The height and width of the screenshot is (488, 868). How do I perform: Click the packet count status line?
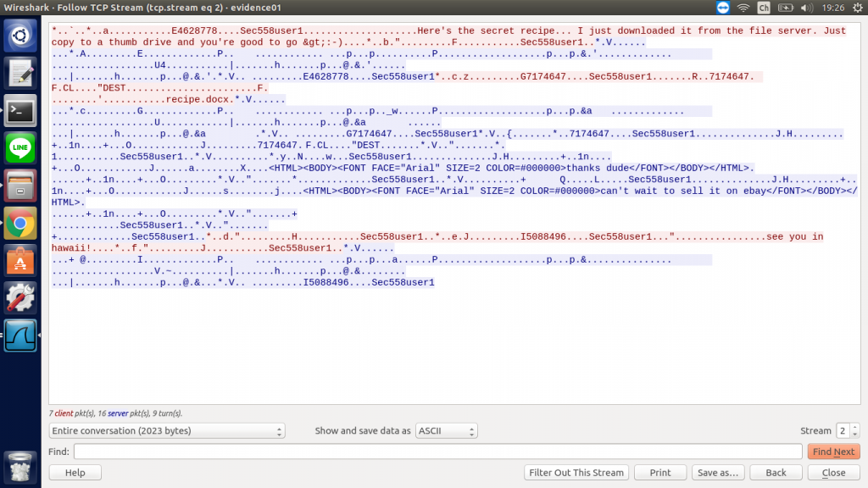[115, 413]
